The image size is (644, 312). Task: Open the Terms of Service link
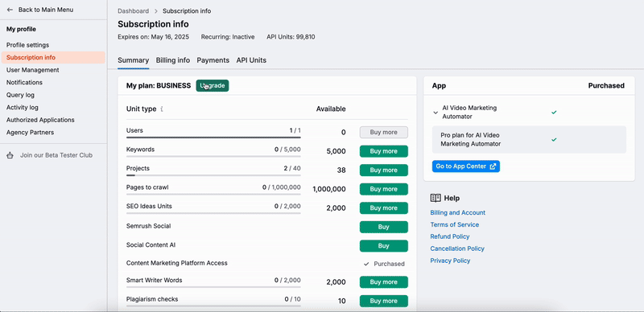click(x=454, y=224)
